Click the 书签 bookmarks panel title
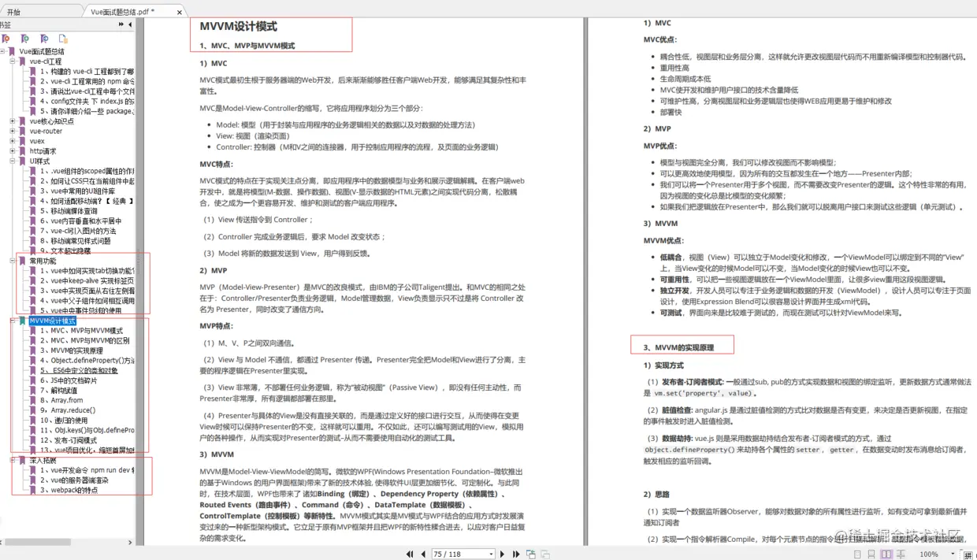Image resolution: width=977 pixels, height=560 pixels. point(6,24)
